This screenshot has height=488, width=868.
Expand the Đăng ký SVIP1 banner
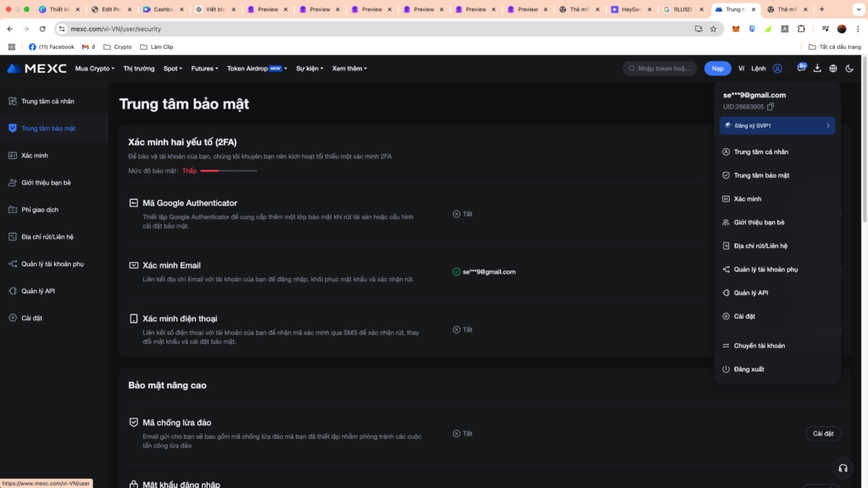coord(777,125)
